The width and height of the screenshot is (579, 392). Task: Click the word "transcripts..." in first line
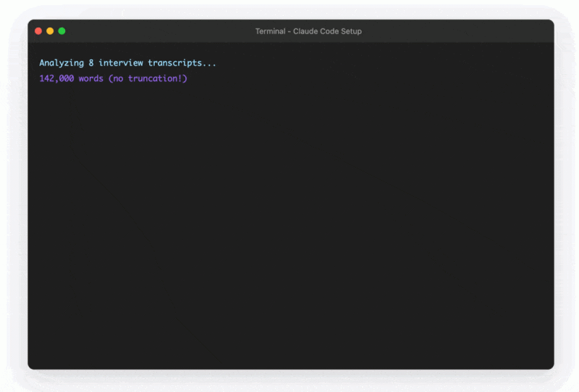(182, 63)
